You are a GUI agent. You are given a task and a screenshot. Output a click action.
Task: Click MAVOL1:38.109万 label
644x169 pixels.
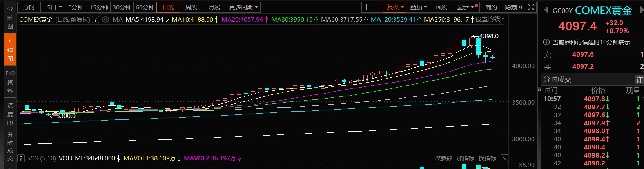click(149, 158)
